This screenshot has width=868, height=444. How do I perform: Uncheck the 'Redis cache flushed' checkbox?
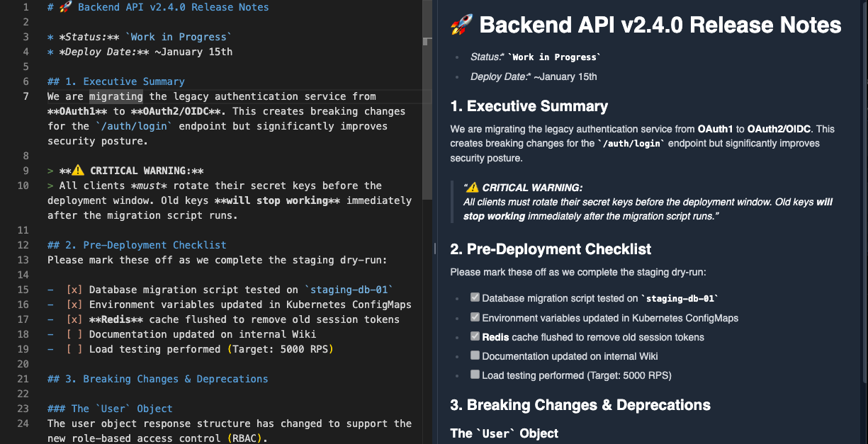tap(475, 336)
